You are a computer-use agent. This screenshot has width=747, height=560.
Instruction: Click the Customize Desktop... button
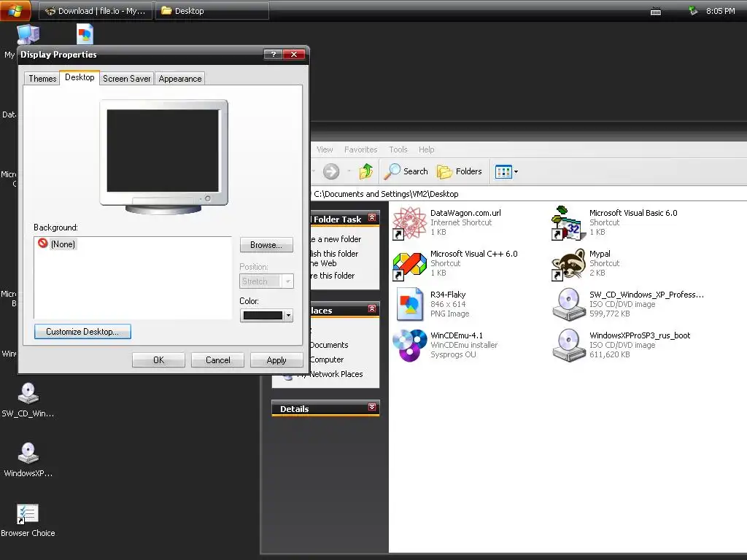pyautogui.click(x=82, y=332)
